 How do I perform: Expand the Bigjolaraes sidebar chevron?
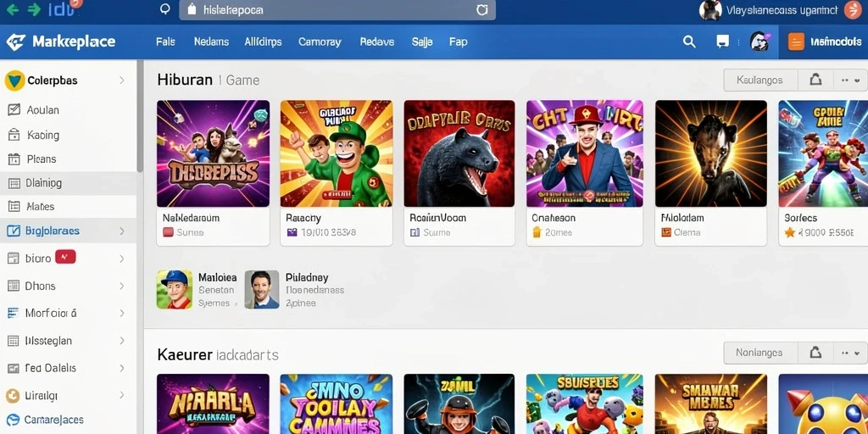[122, 231]
